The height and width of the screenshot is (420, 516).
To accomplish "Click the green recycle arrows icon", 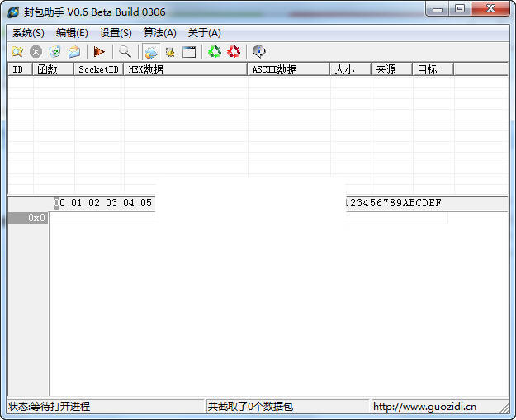I will pyautogui.click(x=215, y=51).
